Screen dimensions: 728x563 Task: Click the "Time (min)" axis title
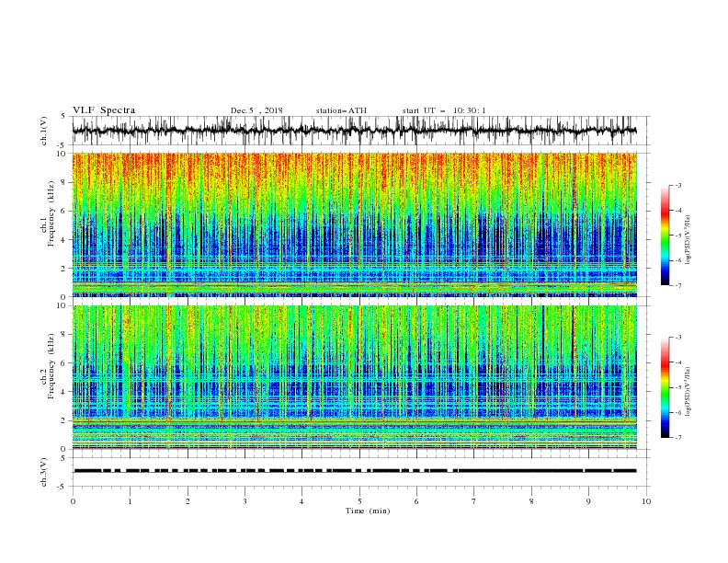pyautogui.click(x=368, y=511)
